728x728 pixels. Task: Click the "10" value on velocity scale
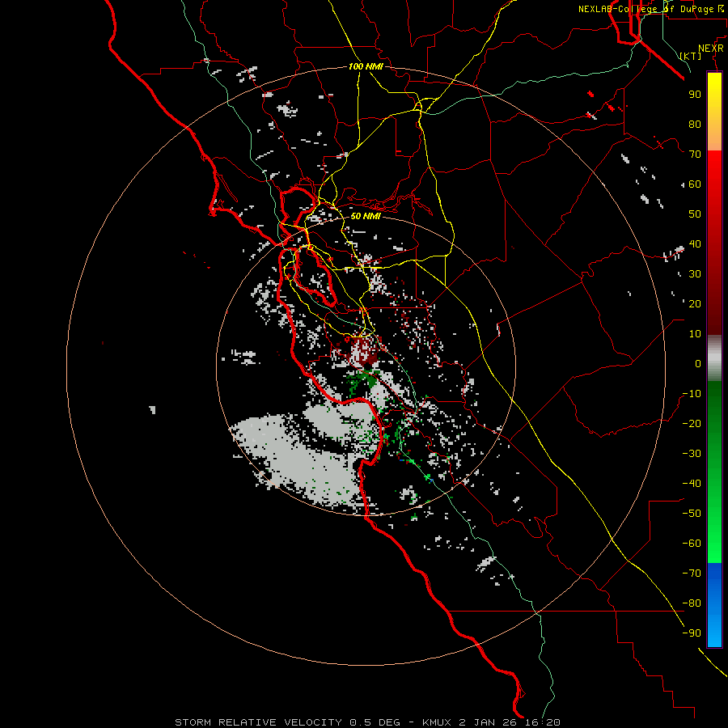click(695, 334)
